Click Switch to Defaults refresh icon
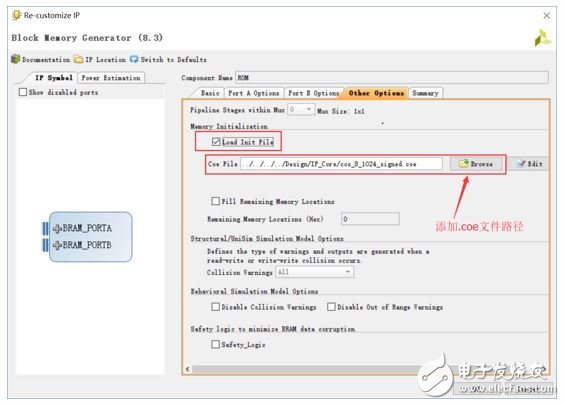 (x=134, y=59)
